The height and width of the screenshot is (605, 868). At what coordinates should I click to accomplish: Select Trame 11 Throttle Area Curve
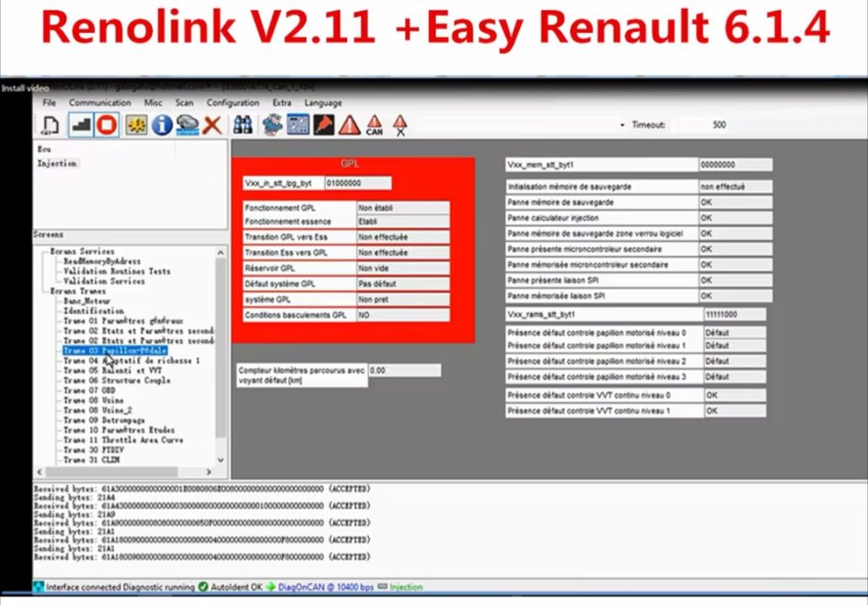(123, 440)
